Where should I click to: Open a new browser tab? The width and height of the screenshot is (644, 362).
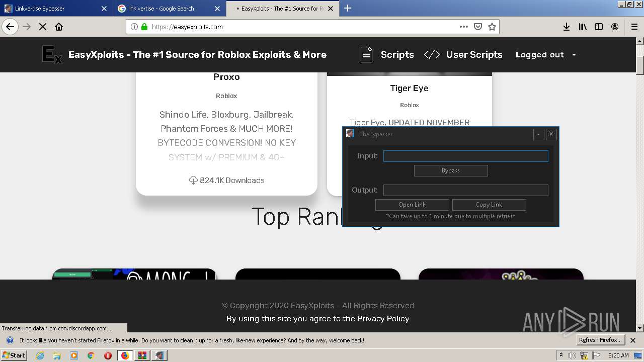tap(348, 8)
